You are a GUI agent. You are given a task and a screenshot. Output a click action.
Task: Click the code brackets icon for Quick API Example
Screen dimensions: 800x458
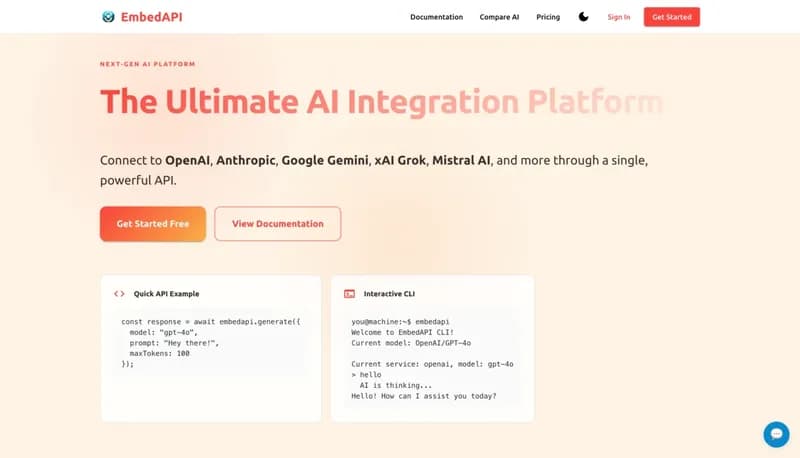pyautogui.click(x=119, y=294)
